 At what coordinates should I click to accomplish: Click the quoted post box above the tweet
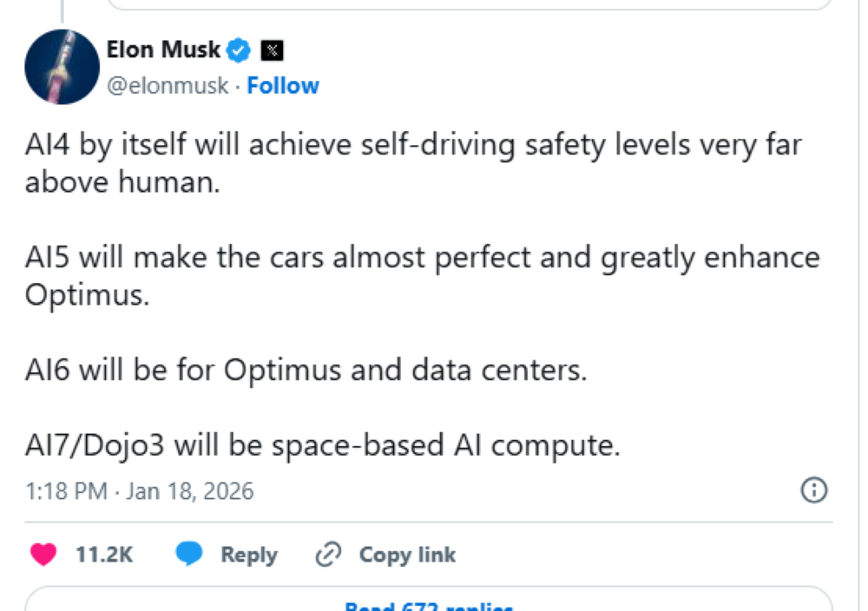[469, 4]
